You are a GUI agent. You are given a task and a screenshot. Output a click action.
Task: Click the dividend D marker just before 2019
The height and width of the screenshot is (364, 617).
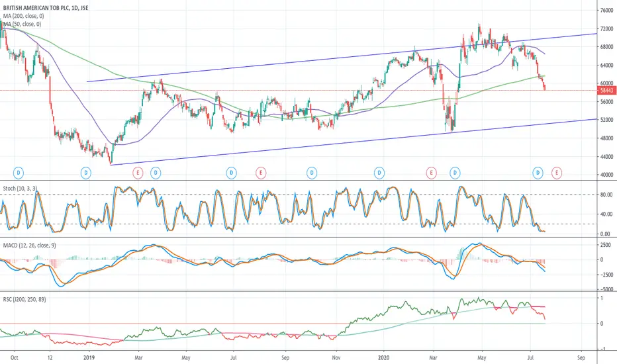(x=86, y=173)
